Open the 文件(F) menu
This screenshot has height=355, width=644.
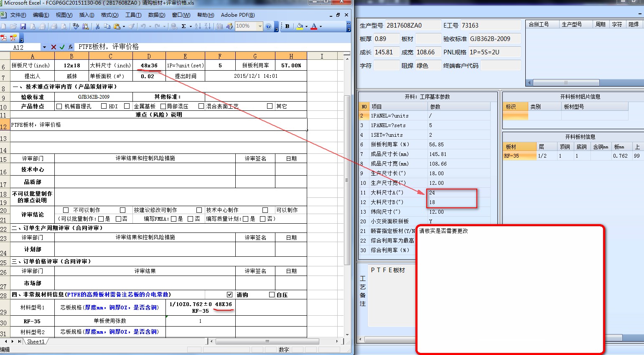[x=18, y=15]
